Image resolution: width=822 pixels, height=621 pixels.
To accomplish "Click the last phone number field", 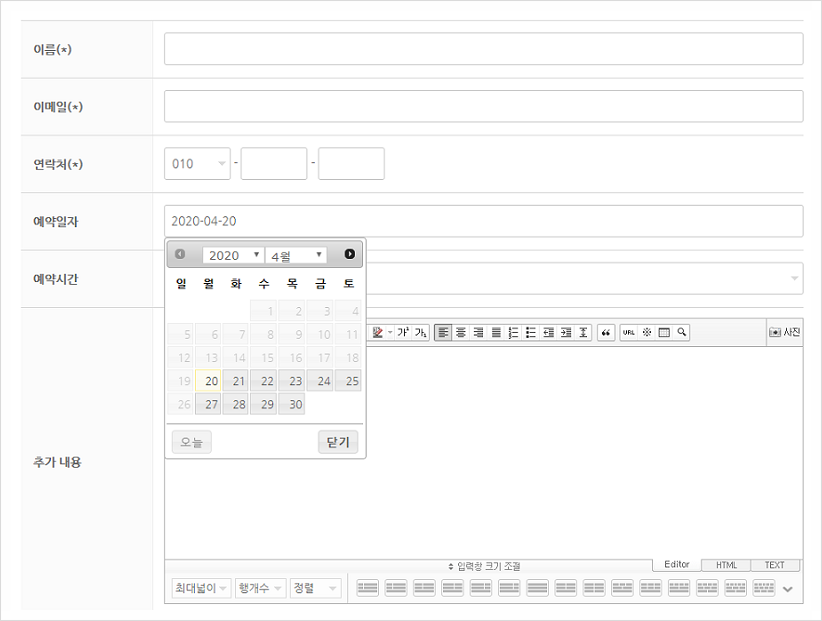I will click(351, 164).
